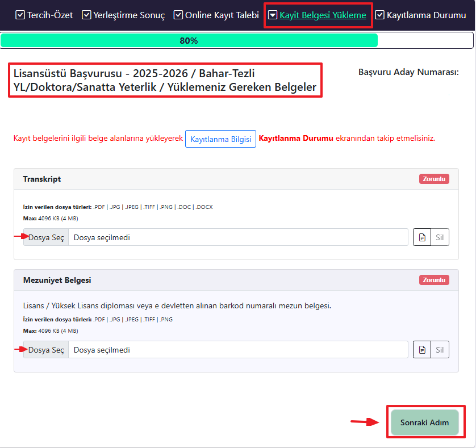Screen dimensions: 476x448
Task: Open the Kayıtlanma Durumu tab
Action: [x=426, y=15]
